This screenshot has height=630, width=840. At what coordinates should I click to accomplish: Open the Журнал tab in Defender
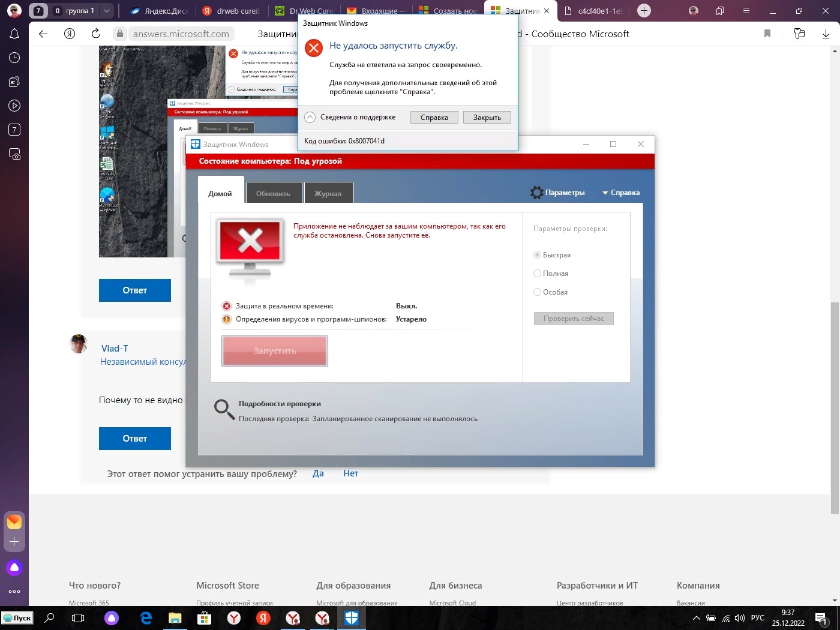(328, 193)
